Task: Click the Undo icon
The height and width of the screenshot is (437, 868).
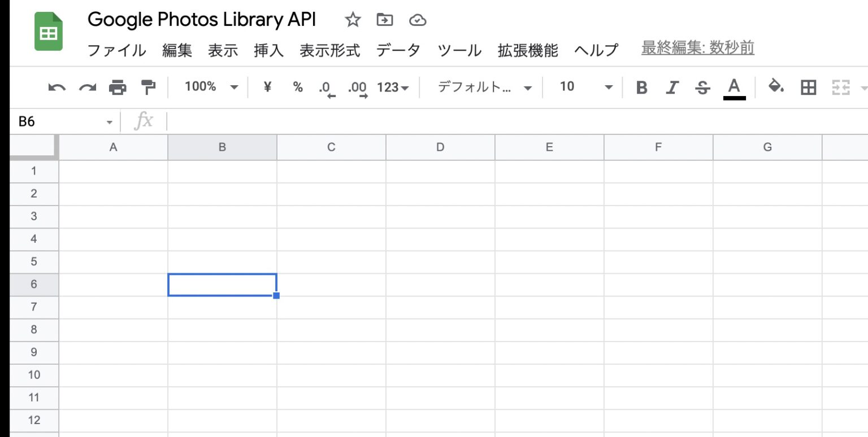Action: [56, 87]
